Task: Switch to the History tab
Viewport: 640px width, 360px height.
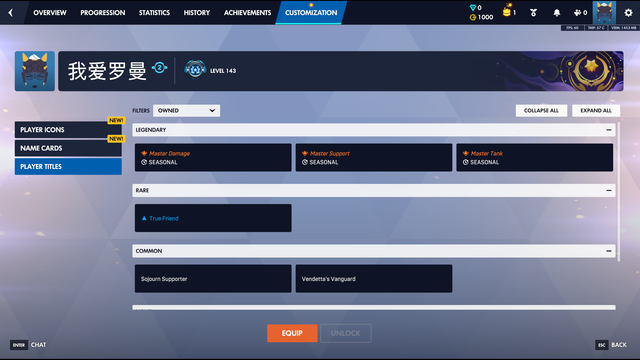Action: tap(197, 13)
